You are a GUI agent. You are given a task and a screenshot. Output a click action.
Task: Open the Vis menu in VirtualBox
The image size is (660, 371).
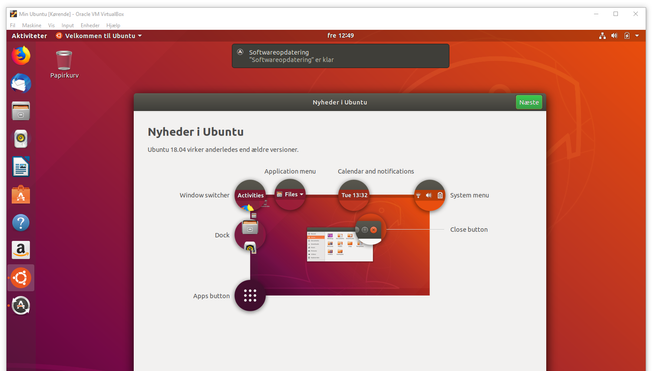click(x=51, y=25)
